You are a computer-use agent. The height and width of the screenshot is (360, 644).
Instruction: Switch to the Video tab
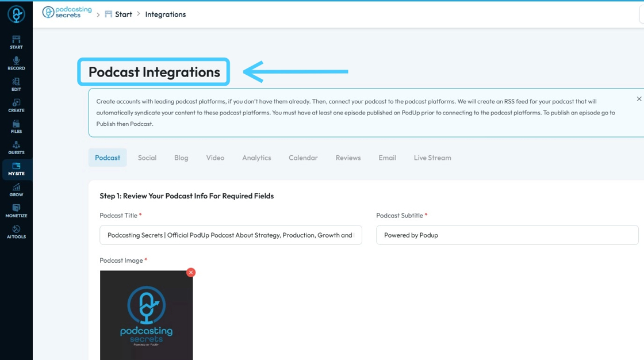coord(215,158)
